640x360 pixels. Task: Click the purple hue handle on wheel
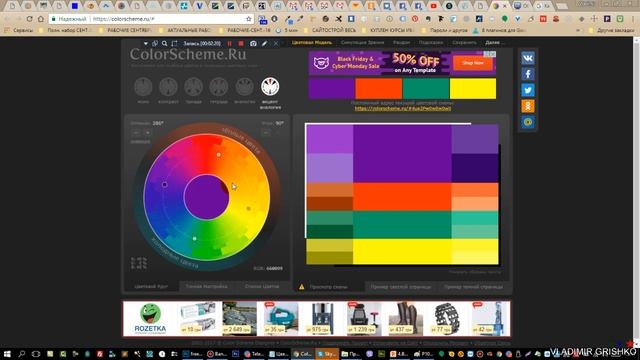164,184
